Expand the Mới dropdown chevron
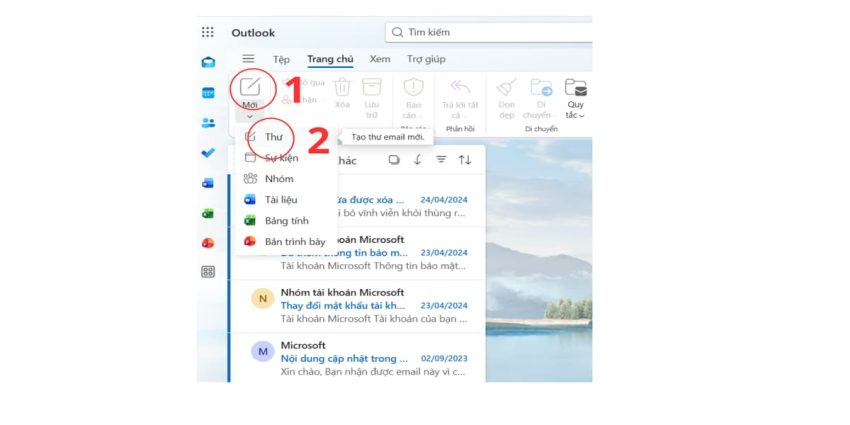Viewport: 850px width, 425px height. pyautogui.click(x=250, y=116)
